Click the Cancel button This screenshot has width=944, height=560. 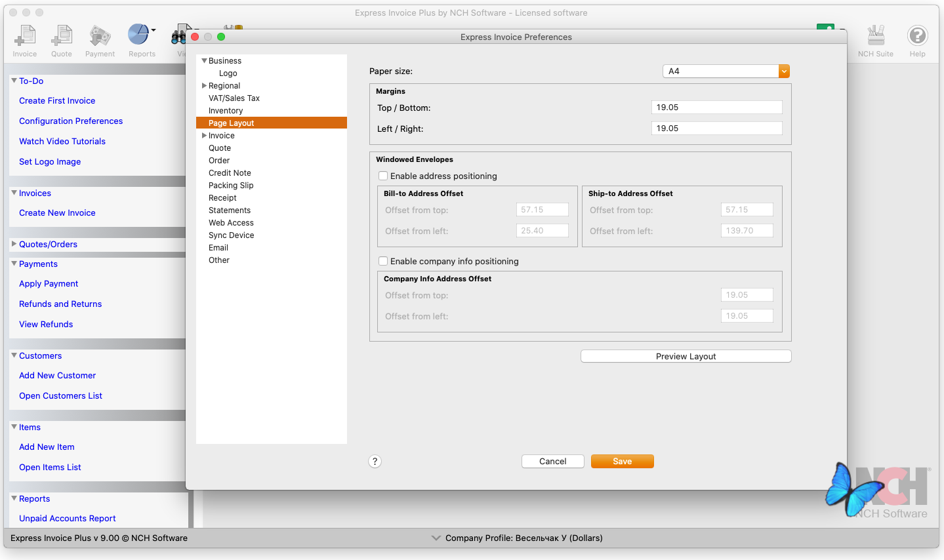553,462
